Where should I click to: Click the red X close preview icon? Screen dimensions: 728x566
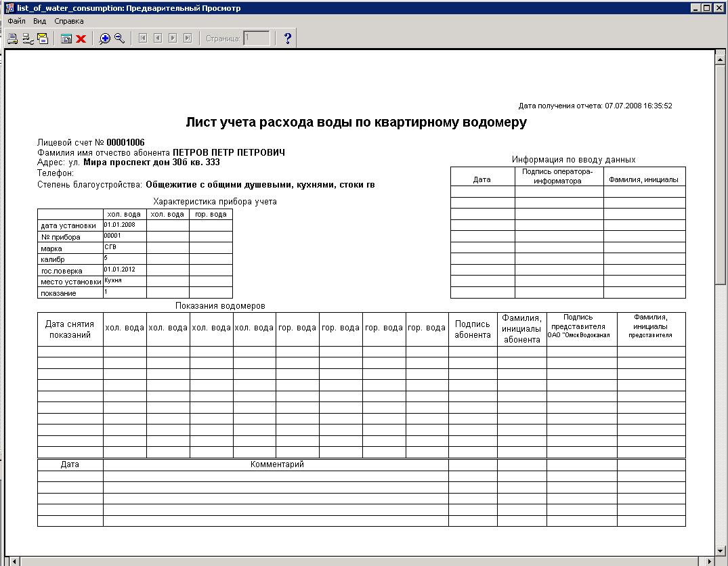(81, 39)
